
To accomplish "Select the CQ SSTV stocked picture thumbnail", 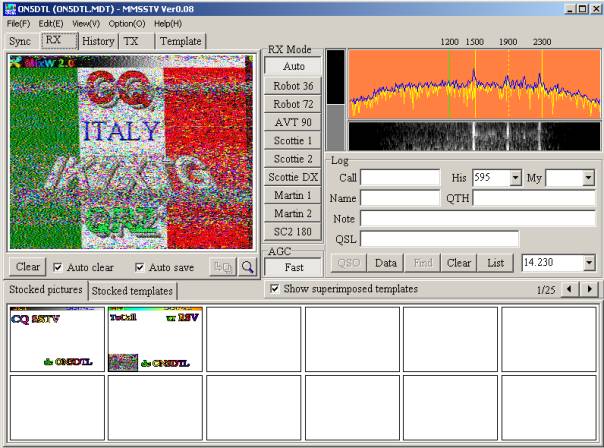I will click(57, 339).
